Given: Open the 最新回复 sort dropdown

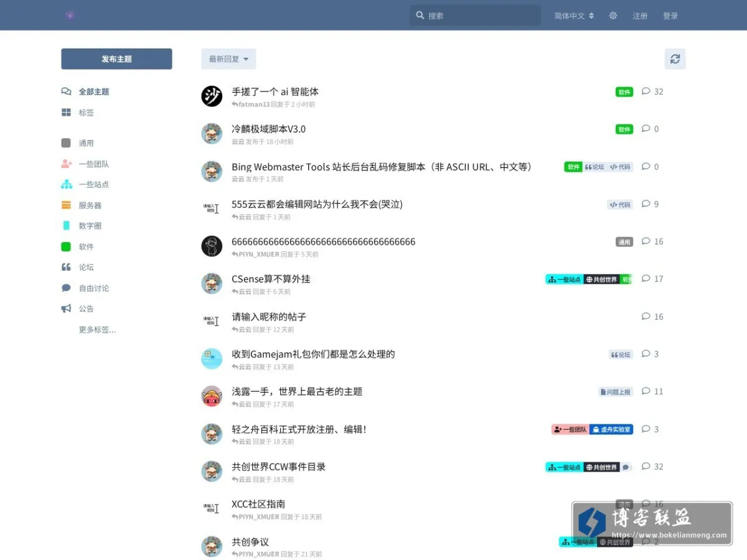Looking at the screenshot, I should (x=228, y=59).
